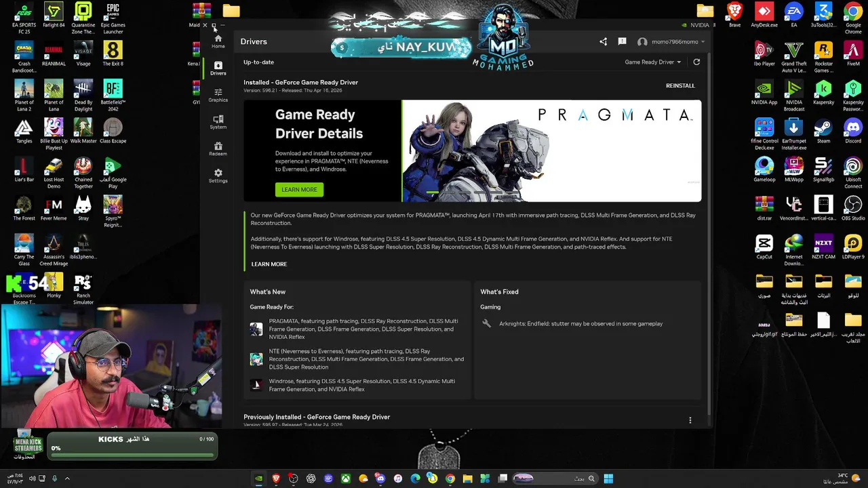This screenshot has height=488, width=868.
Task: Open the Google Chrome desktop shortcut
Action: tap(853, 18)
